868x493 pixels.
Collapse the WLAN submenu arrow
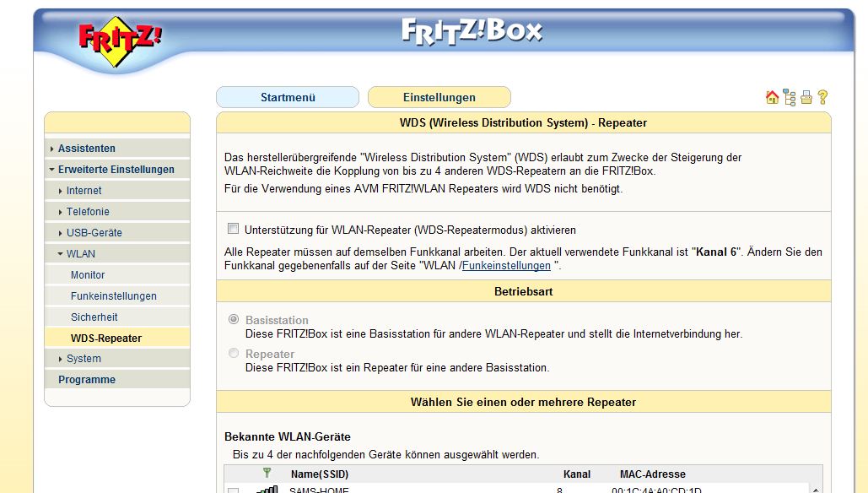coord(61,254)
